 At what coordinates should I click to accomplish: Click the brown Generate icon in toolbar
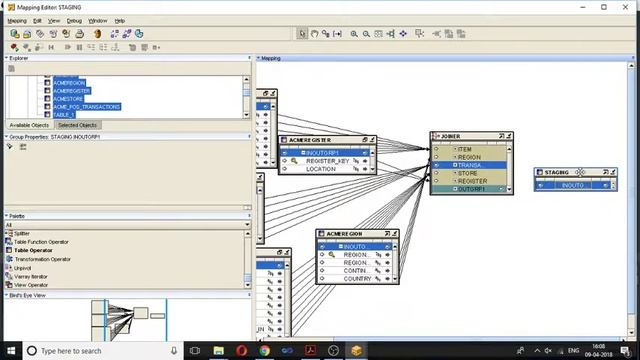[x=98, y=34]
